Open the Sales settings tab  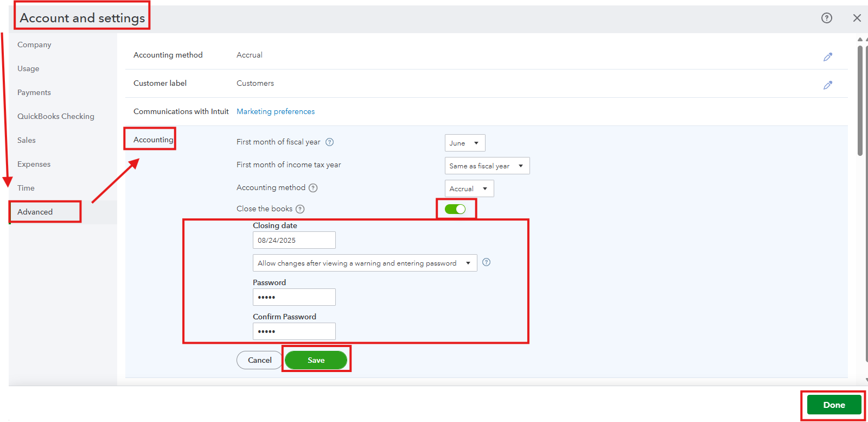click(26, 140)
